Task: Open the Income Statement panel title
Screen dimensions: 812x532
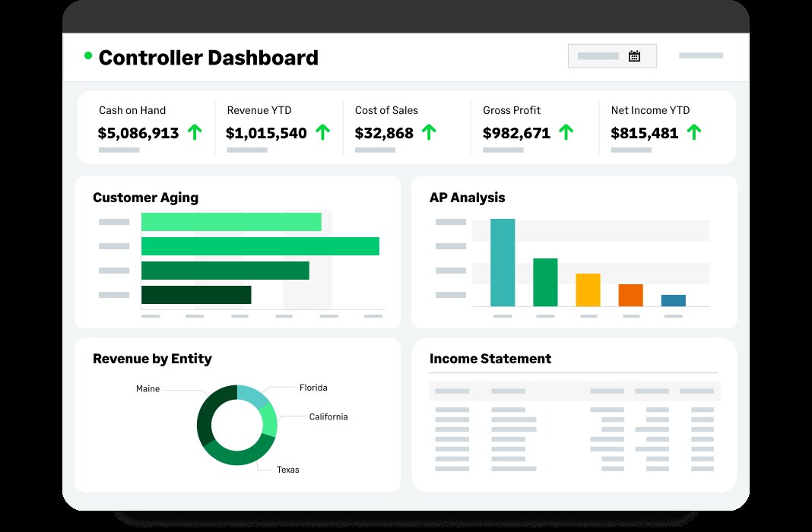Action: [x=490, y=359]
